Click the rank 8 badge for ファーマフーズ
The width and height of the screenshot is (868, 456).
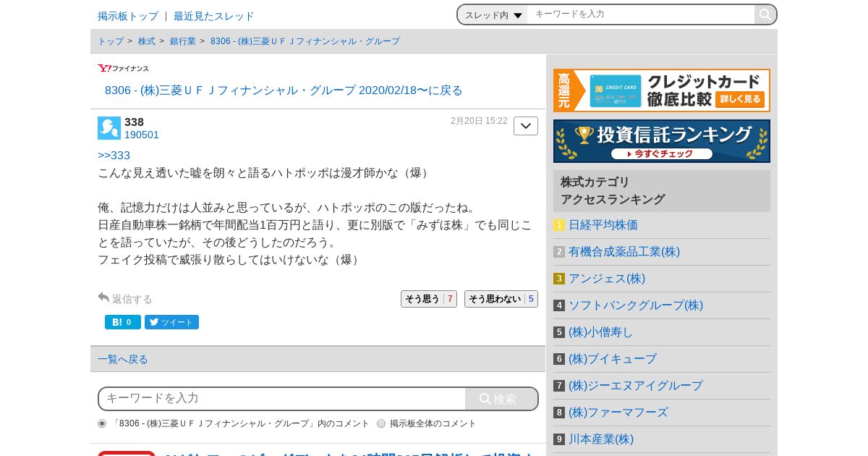click(559, 413)
